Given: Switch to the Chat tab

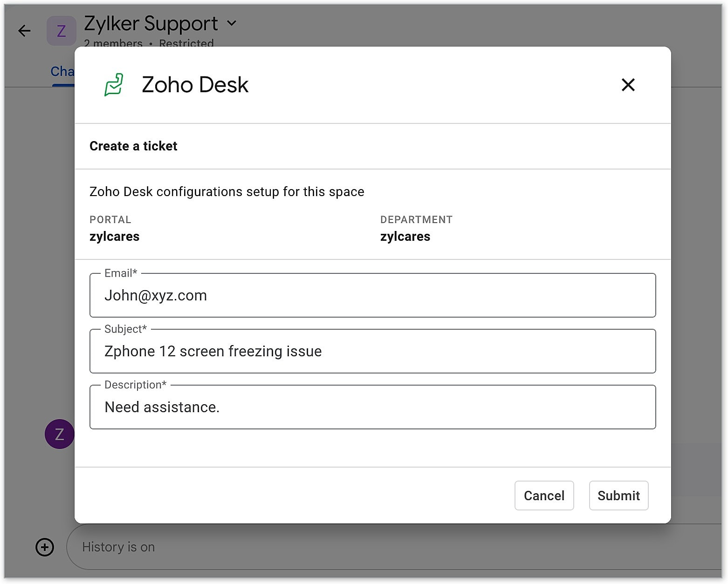Looking at the screenshot, I should coord(62,72).
